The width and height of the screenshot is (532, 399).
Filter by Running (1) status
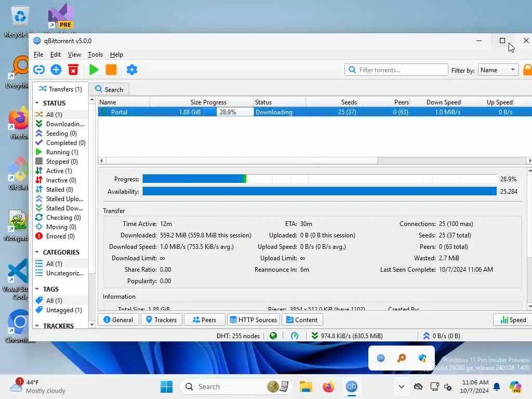coord(60,152)
